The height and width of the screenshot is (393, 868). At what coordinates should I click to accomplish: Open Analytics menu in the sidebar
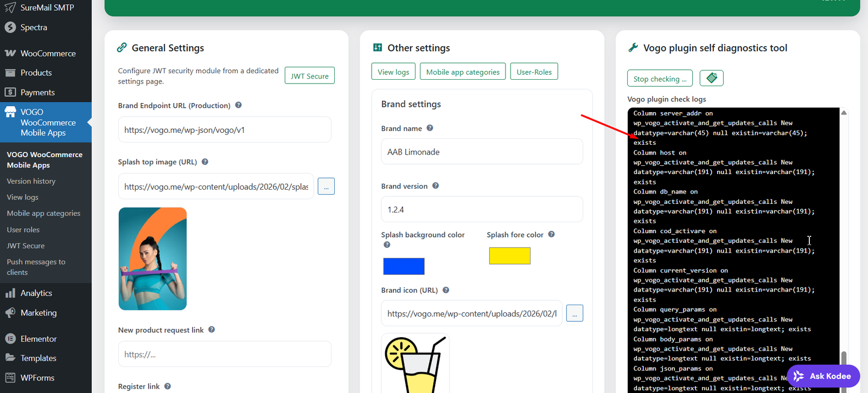[x=46, y=293]
